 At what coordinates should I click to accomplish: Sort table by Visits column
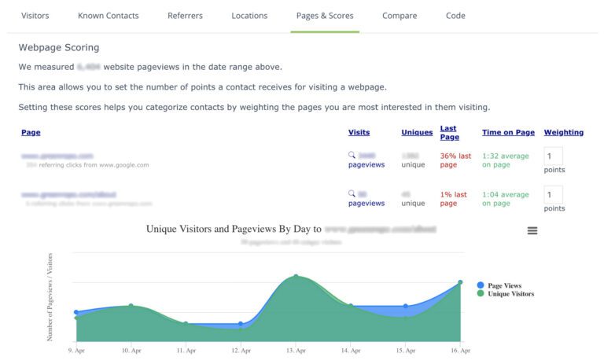359,133
